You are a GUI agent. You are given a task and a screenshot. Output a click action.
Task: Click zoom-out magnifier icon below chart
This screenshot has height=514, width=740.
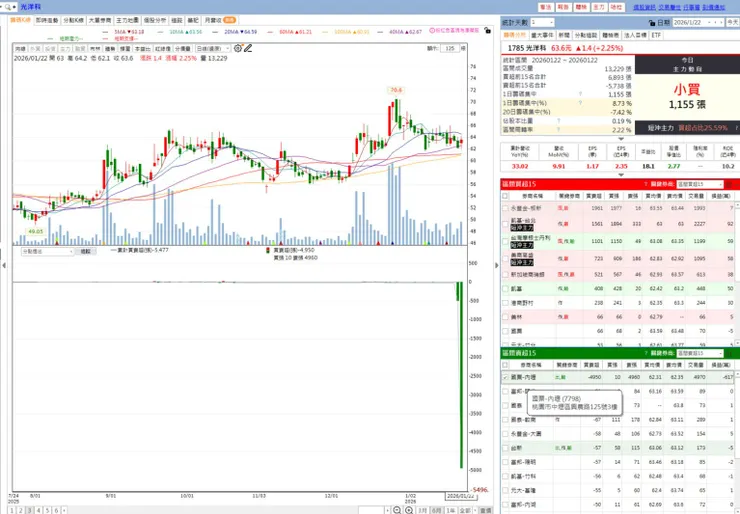point(397,510)
